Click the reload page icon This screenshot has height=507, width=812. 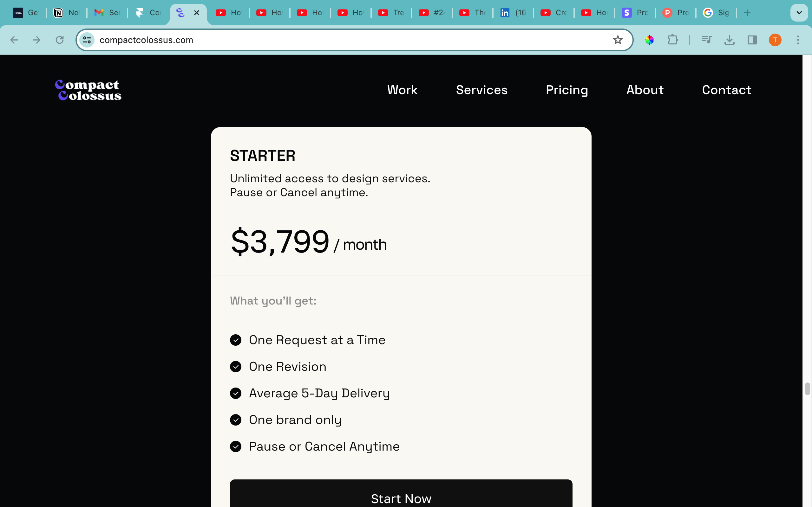60,40
